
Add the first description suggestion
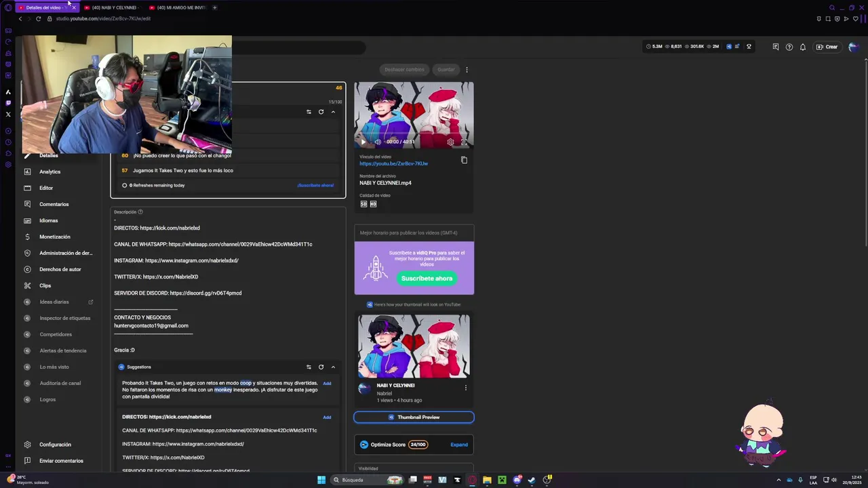(x=327, y=384)
